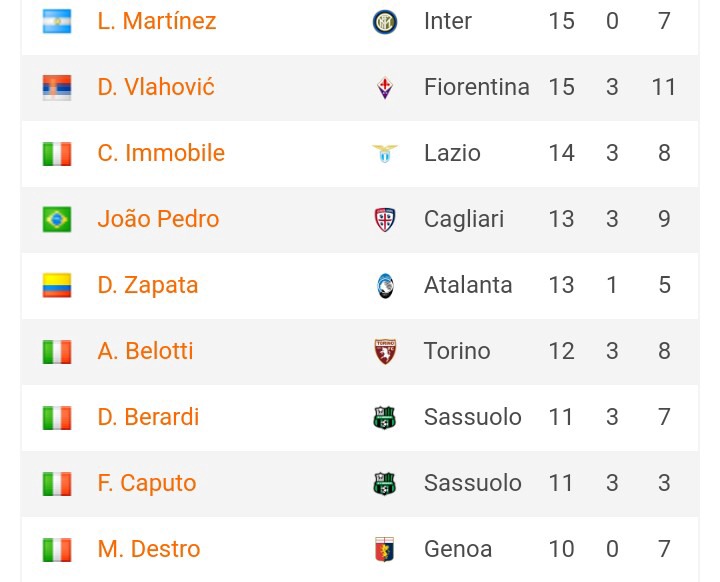Screen dimensions: 720x582
Task: Open the A. Belotti player link
Action: [x=145, y=351]
